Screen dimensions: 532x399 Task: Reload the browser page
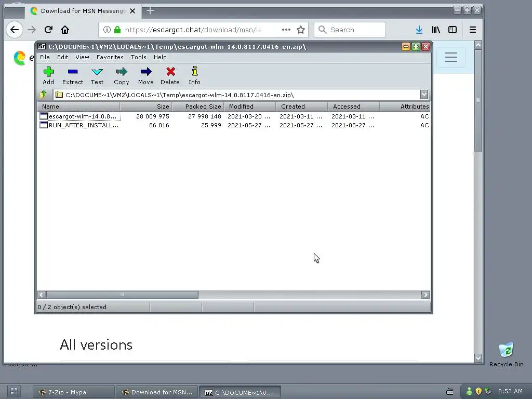click(48, 30)
